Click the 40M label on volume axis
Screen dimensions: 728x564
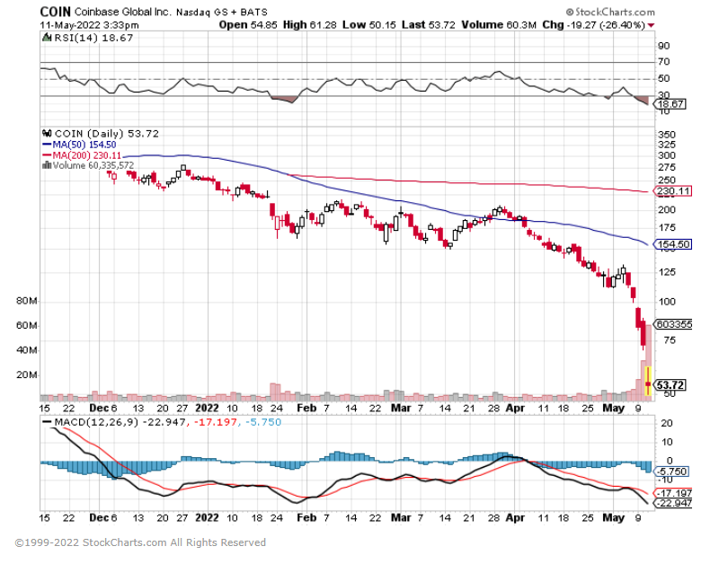tap(26, 350)
